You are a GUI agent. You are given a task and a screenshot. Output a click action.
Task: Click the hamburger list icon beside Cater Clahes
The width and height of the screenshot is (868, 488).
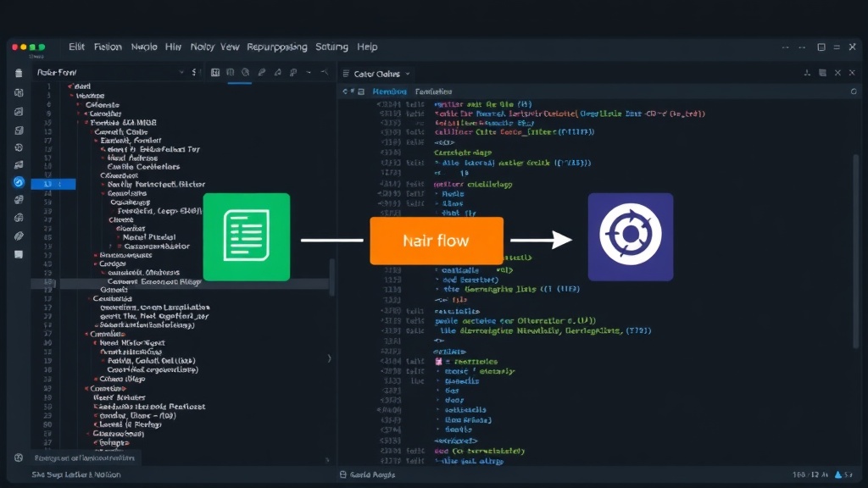click(346, 74)
